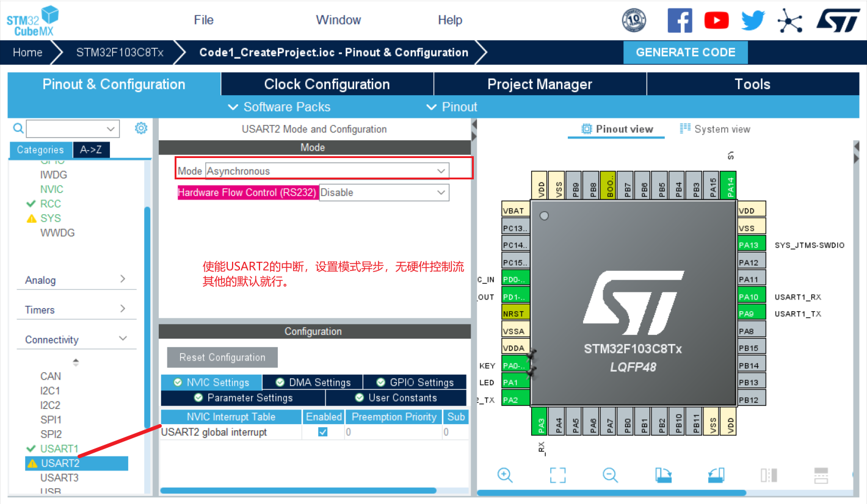Select Pinout view
The height and width of the screenshot is (504, 867).
click(617, 129)
